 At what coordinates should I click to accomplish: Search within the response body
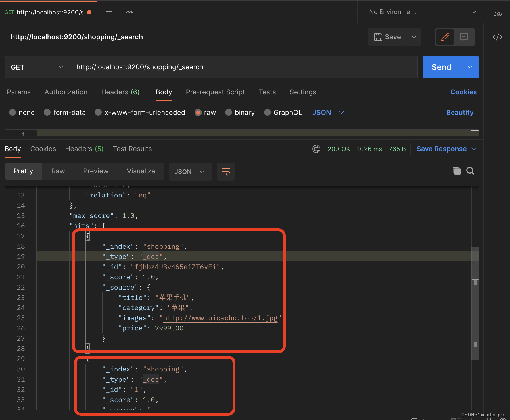pos(470,171)
